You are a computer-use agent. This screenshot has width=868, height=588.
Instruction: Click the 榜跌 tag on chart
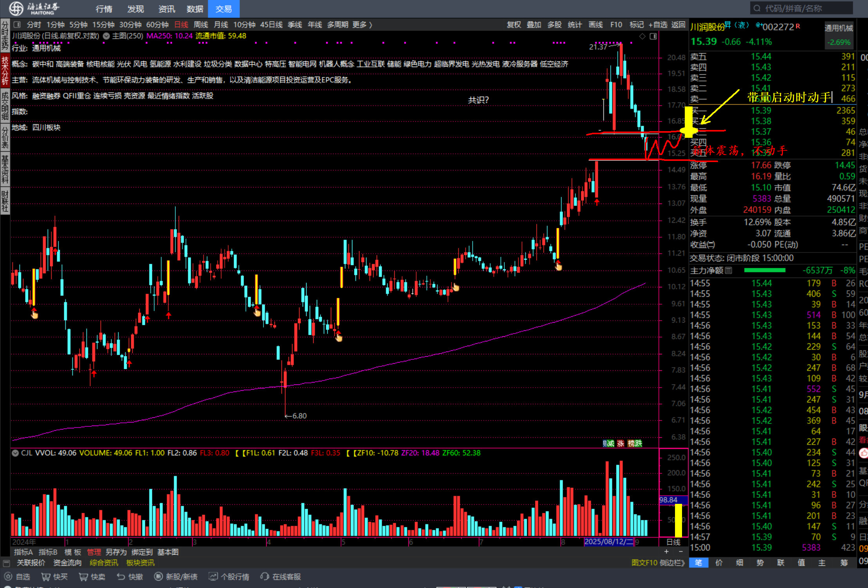tap(635, 443)
